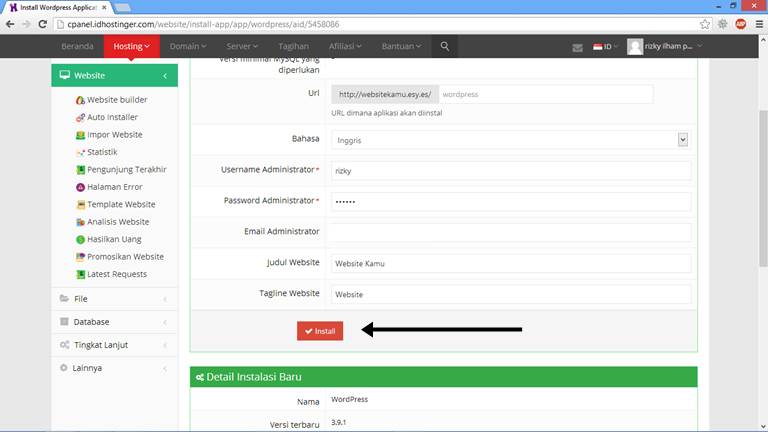This screenshot has width=768, height=432.
Task: Open Tagihan menu item
Action: pos(293,46)
